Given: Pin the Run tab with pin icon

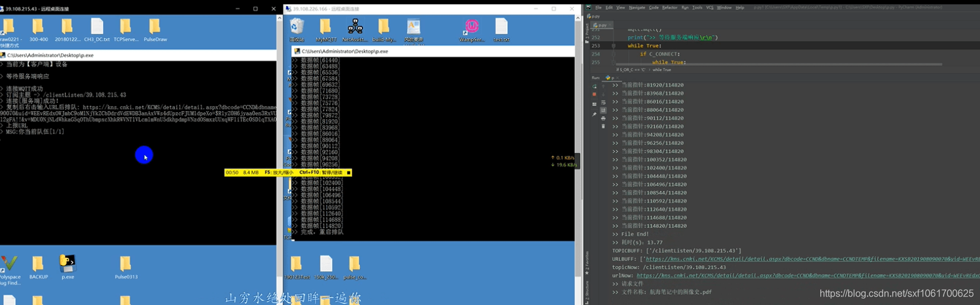Looking at the screenshot, I should coord(595,114).
